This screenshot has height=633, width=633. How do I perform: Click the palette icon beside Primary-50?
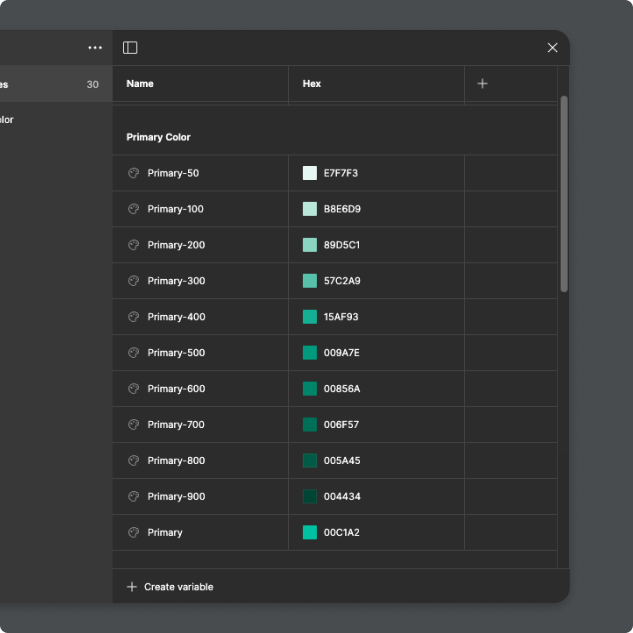pyautogui.click(x=133, y=173)
